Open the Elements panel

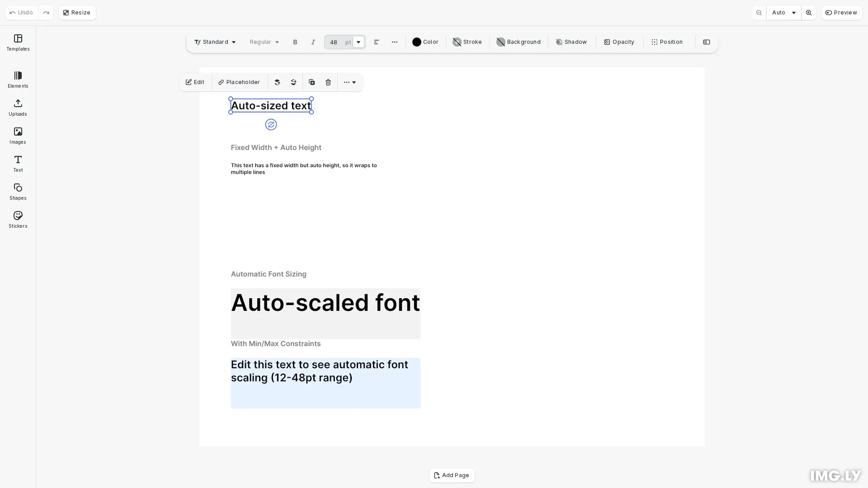click(x=18, y=80)
